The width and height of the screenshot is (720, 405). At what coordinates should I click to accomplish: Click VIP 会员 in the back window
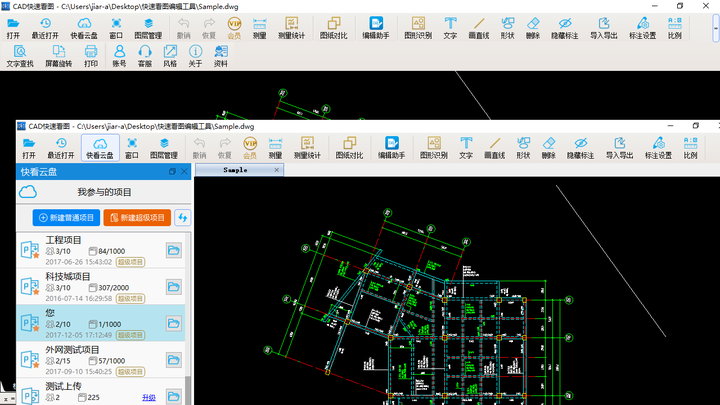pyautogui.click(x=234, y=28)
